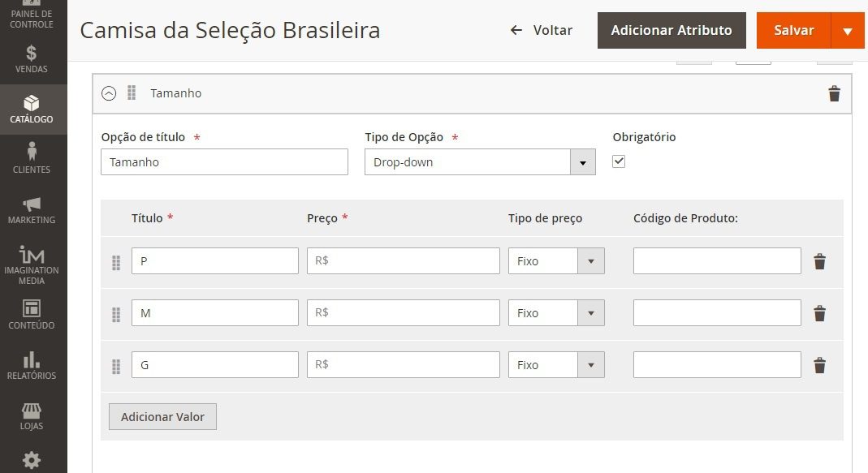
Task: Open Tipo de preço dropdown for P row
Action: tap(556, 261)
